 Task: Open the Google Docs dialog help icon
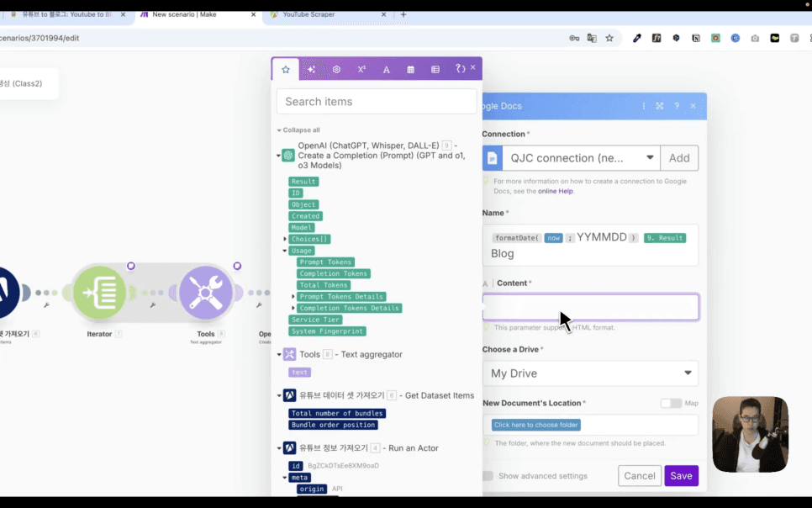(x=677, y=106)
